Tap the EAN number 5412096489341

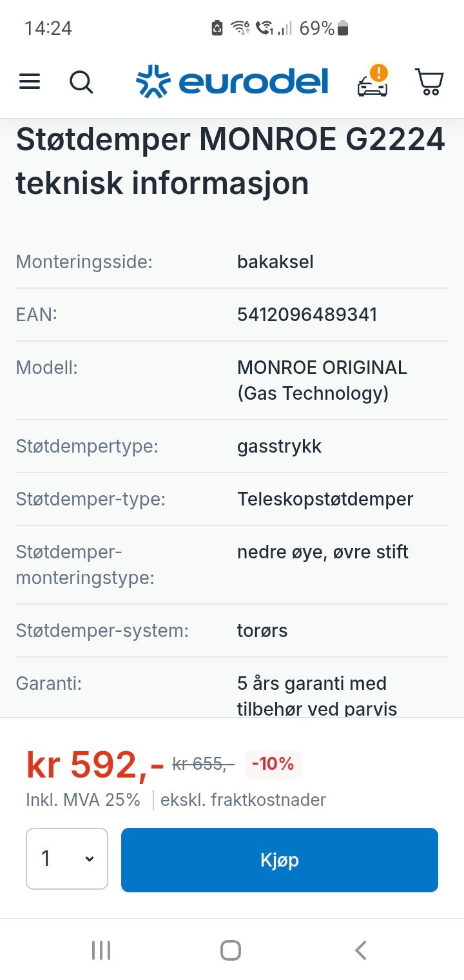[x=307, y=315]
